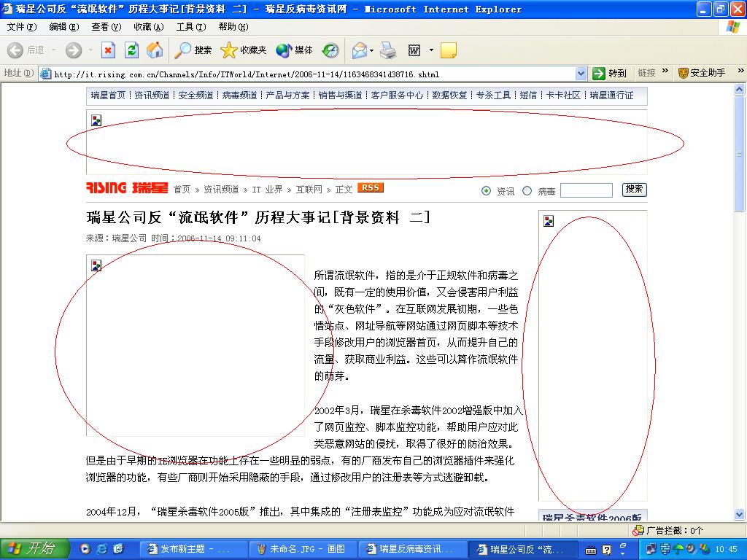Click the vertical scrollbar down arrow
The height and width of the screenshot is (560, 747).
click(x=740, y=516)
